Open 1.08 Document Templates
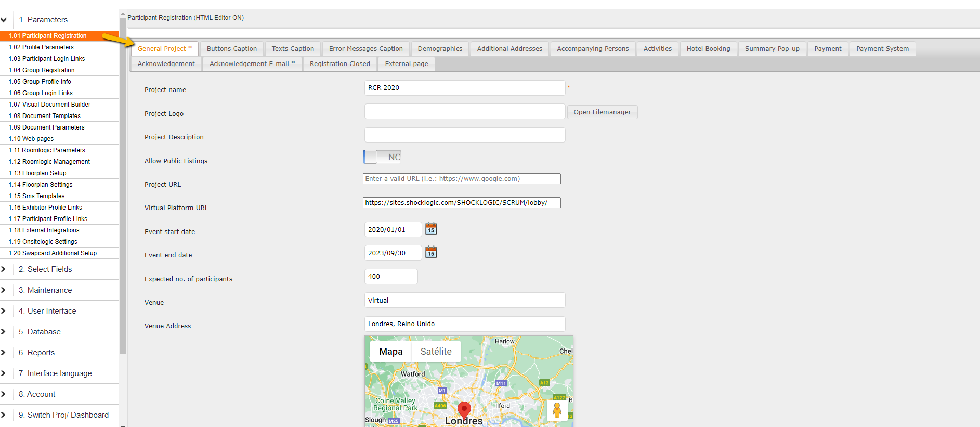 pyautogui.click(x=59, y=116)
